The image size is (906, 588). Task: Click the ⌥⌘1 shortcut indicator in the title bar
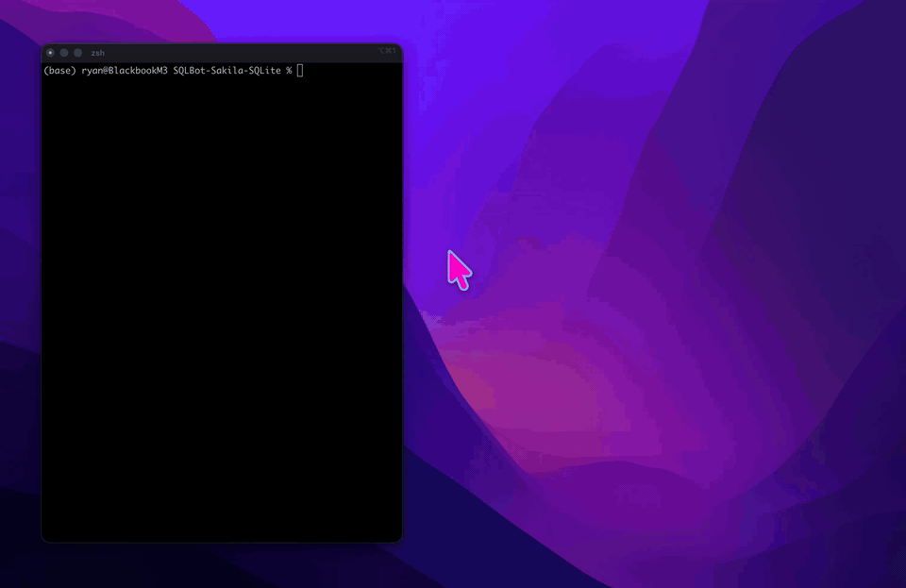pos(386,53)
